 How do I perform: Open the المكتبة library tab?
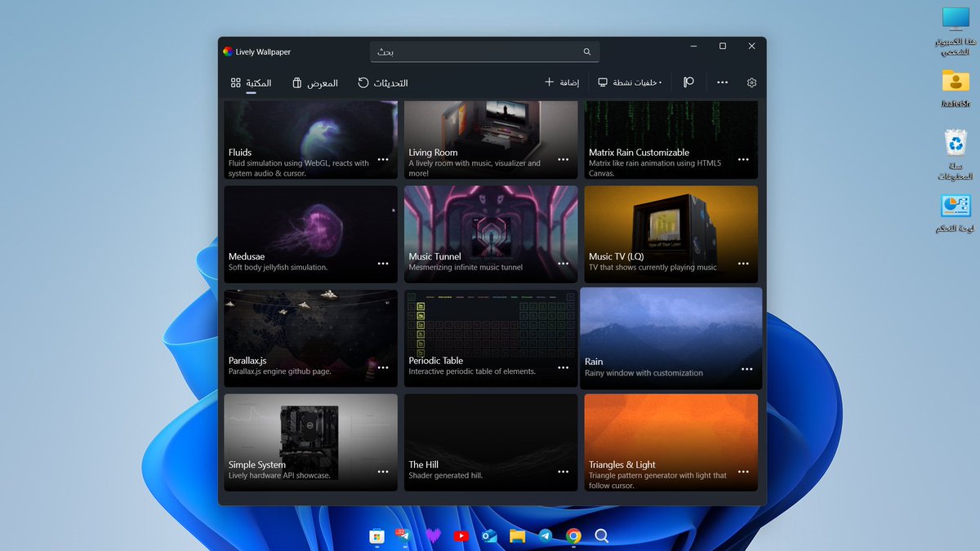click(251, 83)
